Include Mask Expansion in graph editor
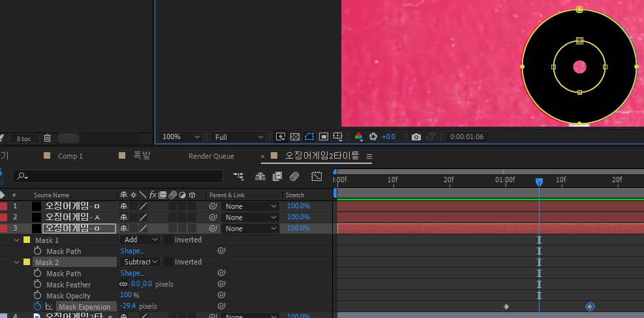The height and width of the screenshot is (318, 644). click(x=50, y=306)
